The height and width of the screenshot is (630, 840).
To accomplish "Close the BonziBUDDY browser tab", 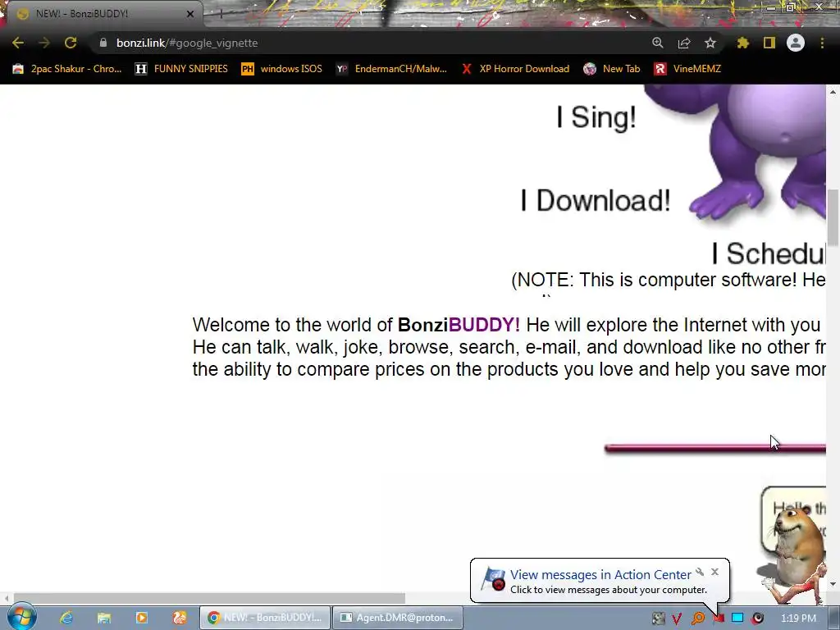I will coord(190,14).
